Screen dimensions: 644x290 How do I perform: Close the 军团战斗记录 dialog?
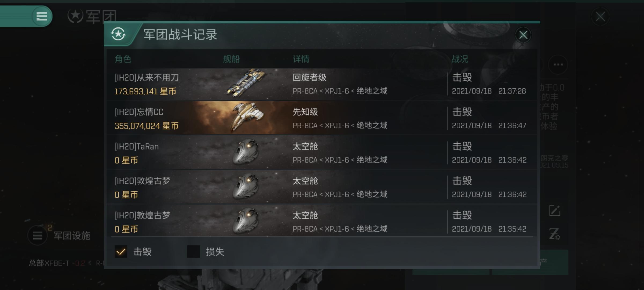point(523,35)
